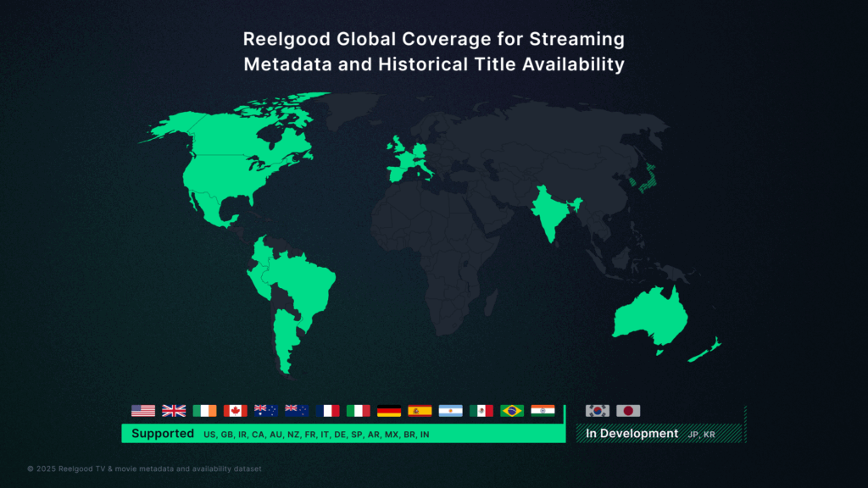Click the Mexico flag icon

tap(483, 412)
